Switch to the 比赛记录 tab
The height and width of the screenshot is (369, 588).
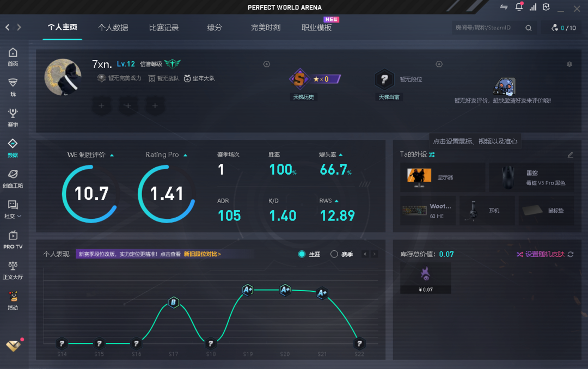click(164, 27)
